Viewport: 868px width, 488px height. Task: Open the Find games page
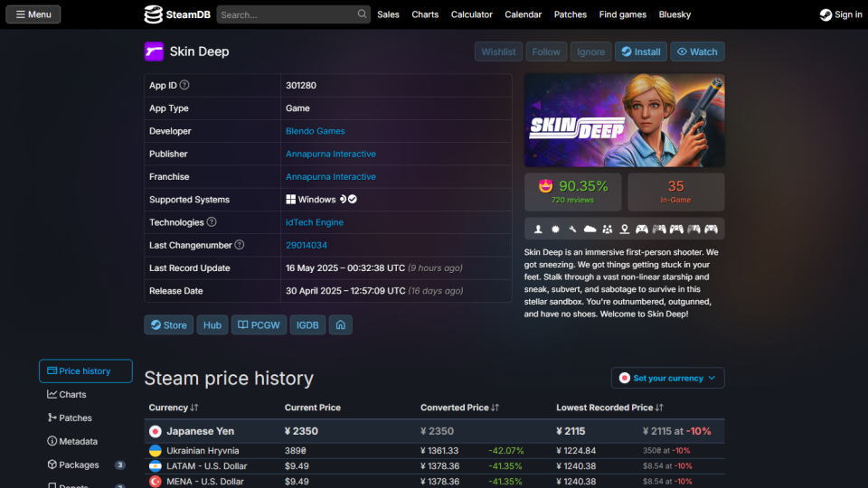623,14
